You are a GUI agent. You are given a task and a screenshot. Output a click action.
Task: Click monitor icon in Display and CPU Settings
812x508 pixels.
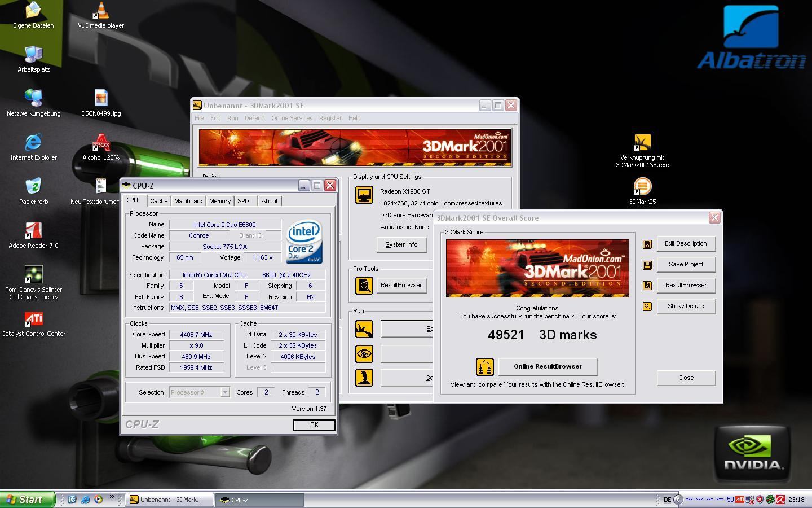click(x=364, y=195)
